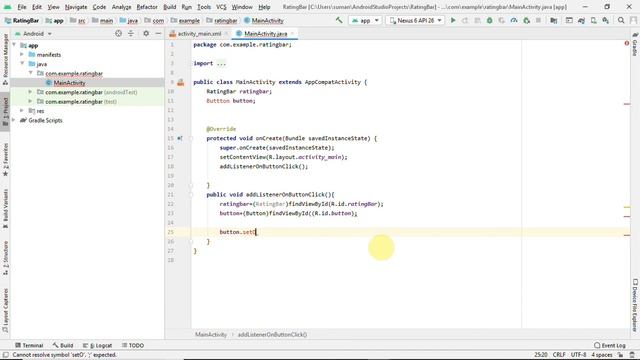Click the ratingbar breadcrumb in navigation bar
This screenshot has width=640, height=360.
[222, 20]
